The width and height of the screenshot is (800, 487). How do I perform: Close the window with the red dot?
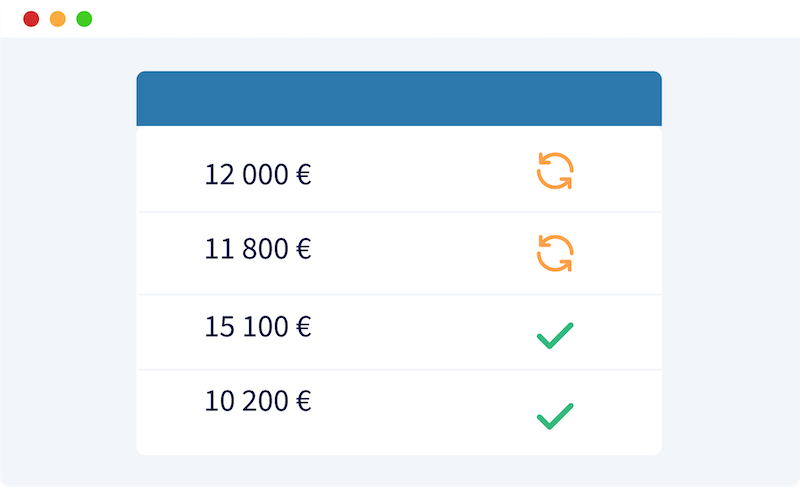click(31, 19)
